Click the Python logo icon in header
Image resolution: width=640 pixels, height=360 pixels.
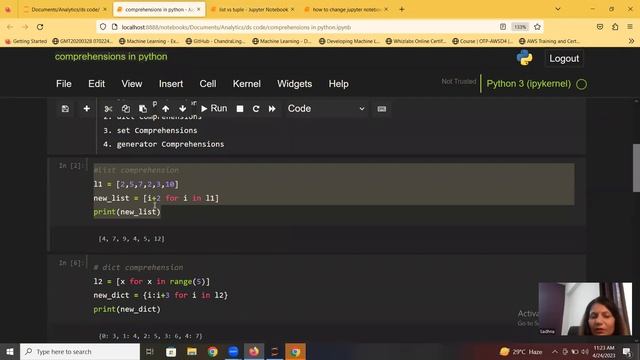pos(524,58)
